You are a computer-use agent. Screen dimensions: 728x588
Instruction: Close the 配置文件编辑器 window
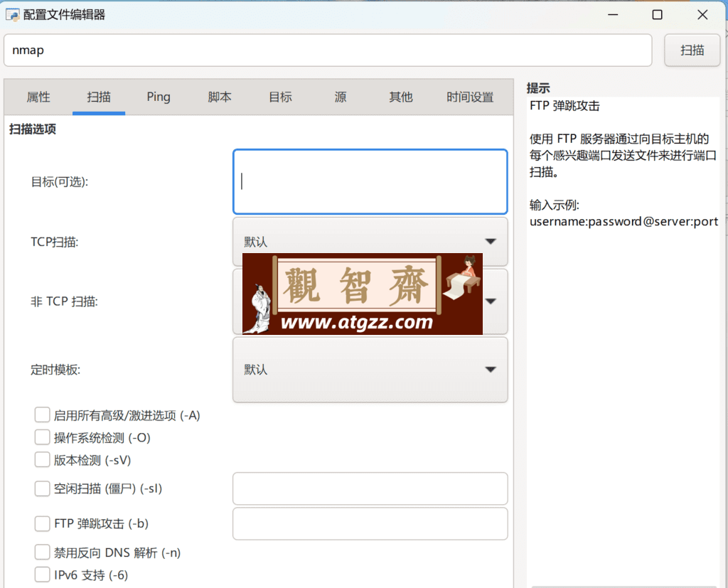702,15
